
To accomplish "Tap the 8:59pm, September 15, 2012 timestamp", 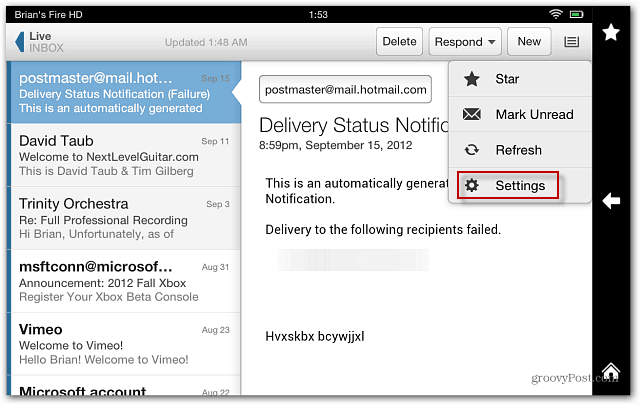I will point(336,145).
